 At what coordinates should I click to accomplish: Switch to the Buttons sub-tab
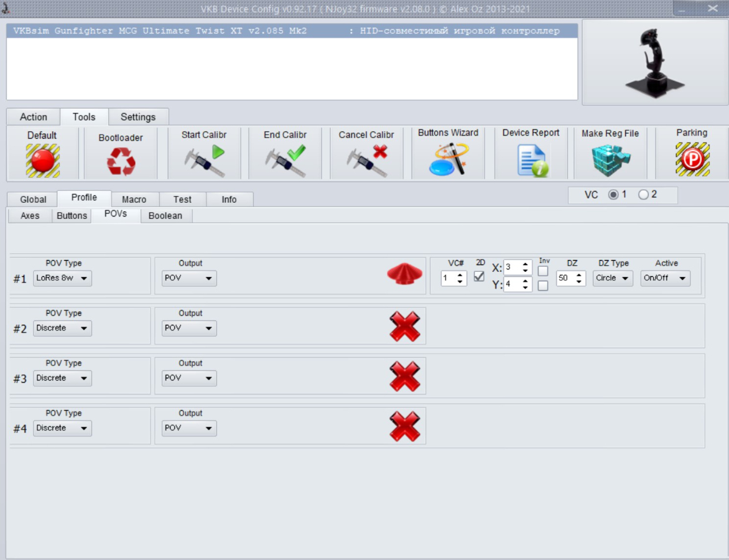tap(72, 216)
